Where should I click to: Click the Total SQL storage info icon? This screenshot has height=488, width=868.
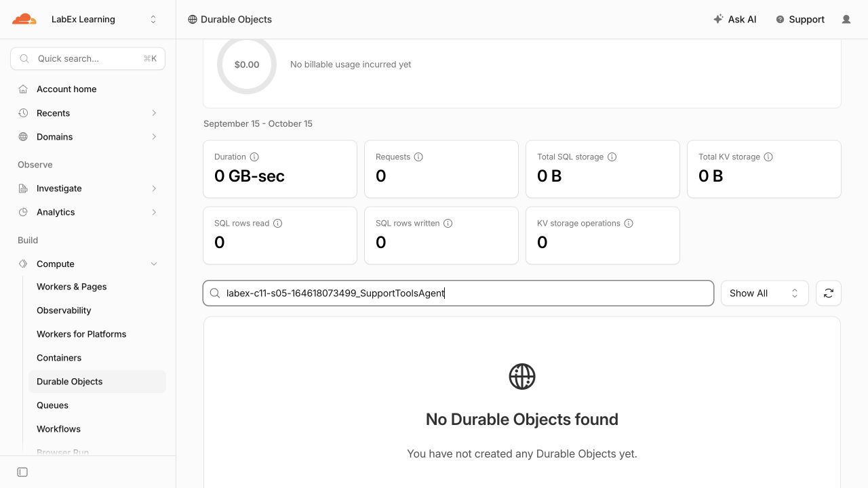(x=612, y=157)
